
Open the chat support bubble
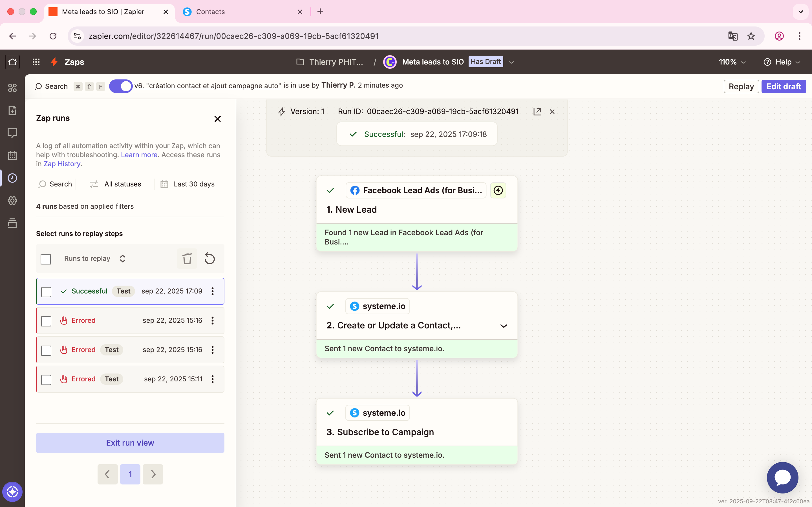782,477
